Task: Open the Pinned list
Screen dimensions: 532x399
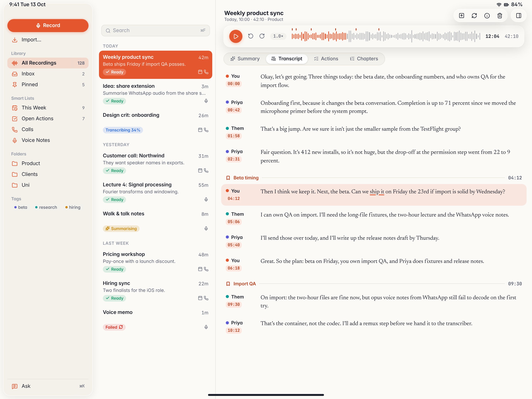Action: click(x=48, y=85)
